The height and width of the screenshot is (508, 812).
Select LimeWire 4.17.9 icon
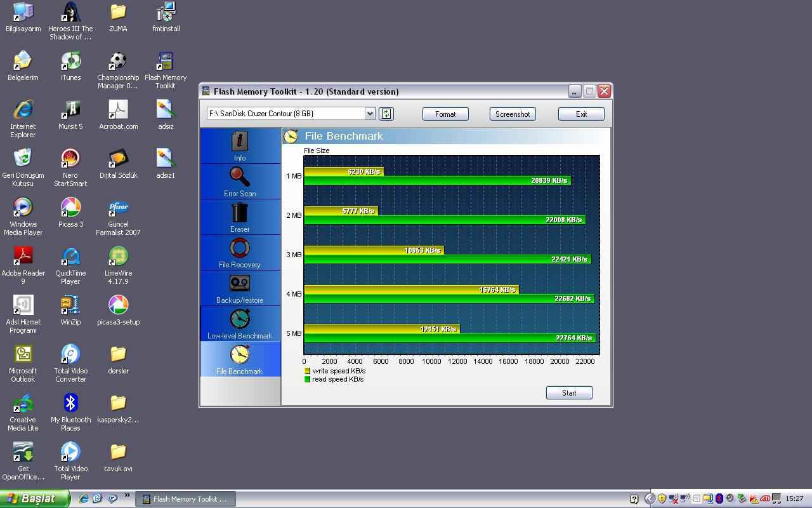118,265
